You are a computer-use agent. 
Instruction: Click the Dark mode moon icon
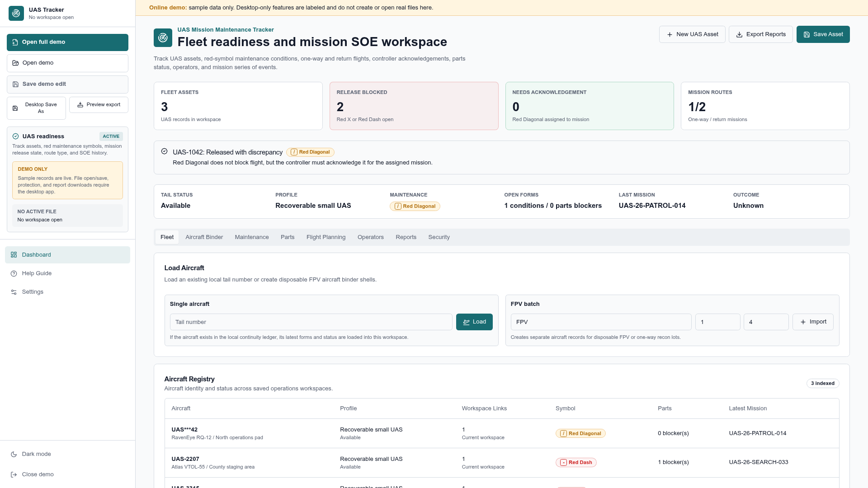pyautogui.click(x=14, y=454)
